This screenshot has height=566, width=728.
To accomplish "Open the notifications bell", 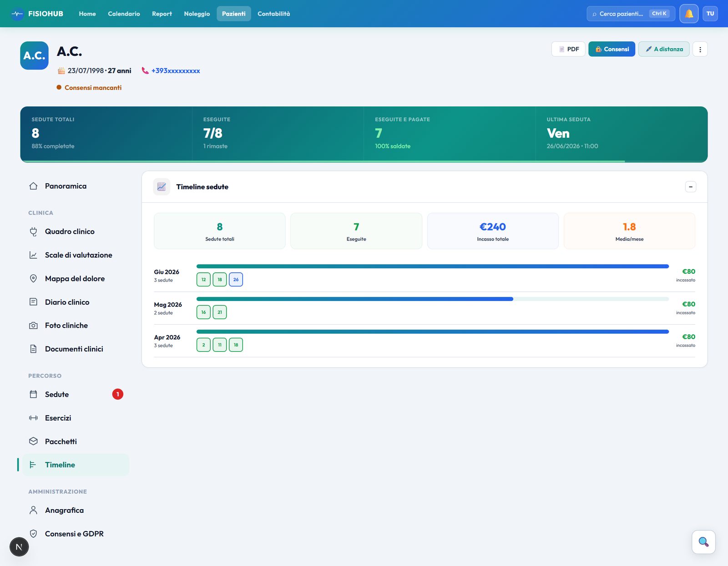I will tap(689, 14).
